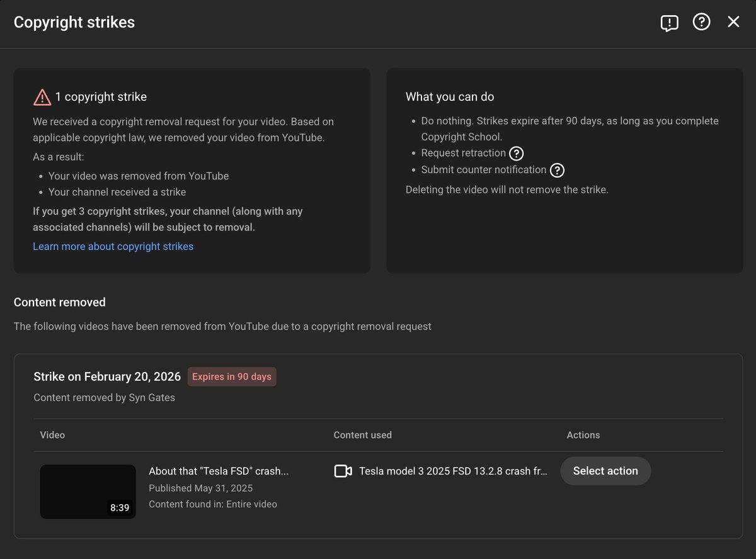Image resolution: width=756 pixels, height=559 pixels.
Task: Click 'Content removed by Syn Gates' text
Action: point(105,397)
